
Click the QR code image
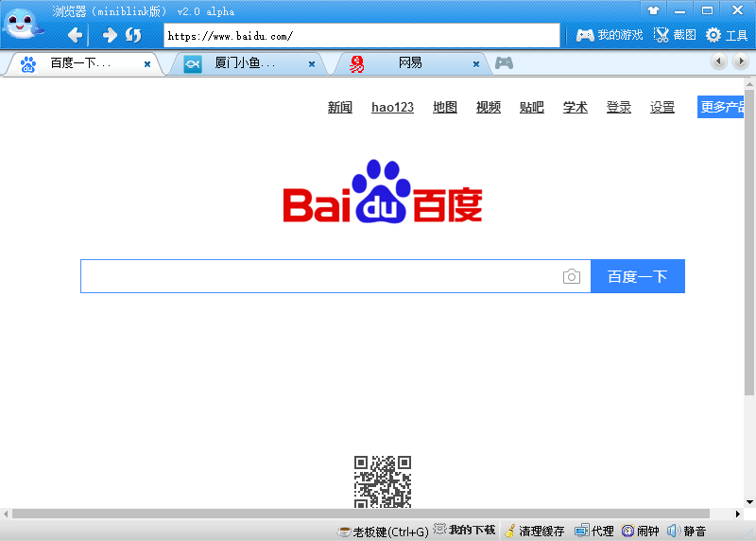click(x=383, y=481)
